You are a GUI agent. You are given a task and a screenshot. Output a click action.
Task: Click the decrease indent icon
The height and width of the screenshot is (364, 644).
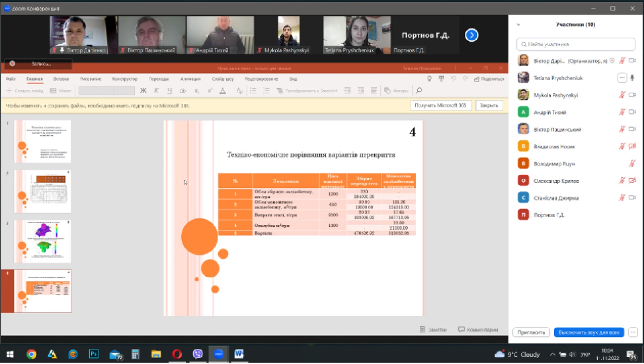(x=347, y=91)
